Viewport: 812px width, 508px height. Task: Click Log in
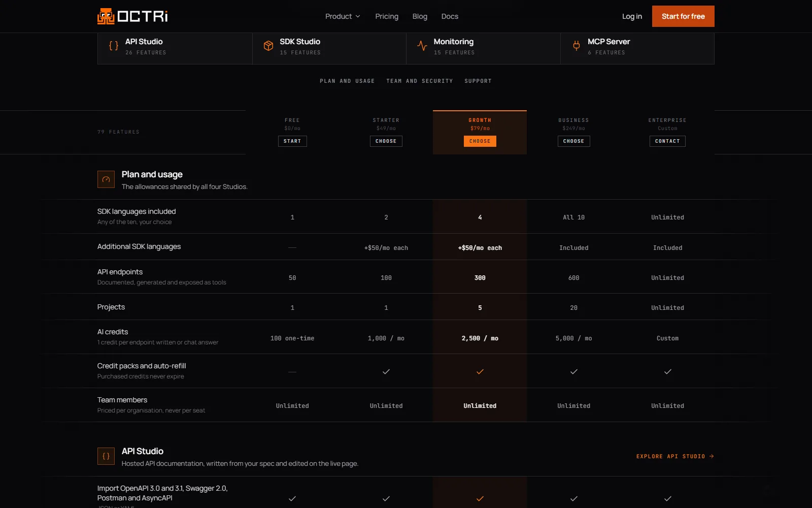point(632,16)
